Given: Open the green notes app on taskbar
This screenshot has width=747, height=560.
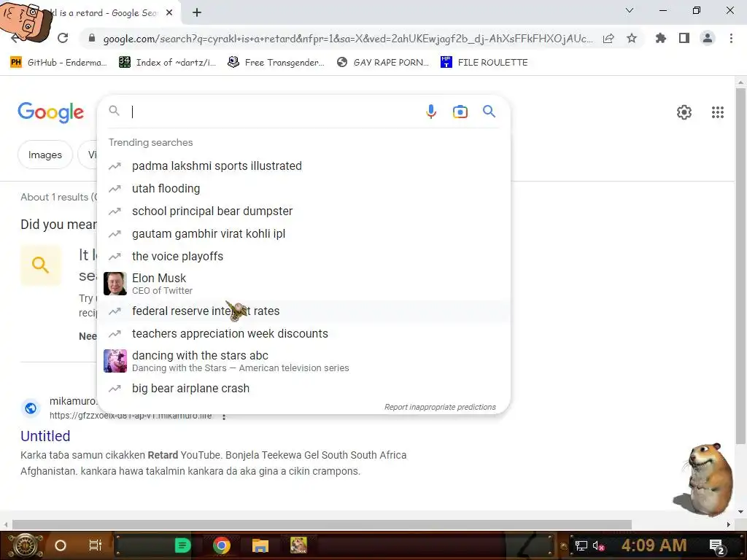Looking at the screenshot, I should pyautogui.click(x=182, y=545).
